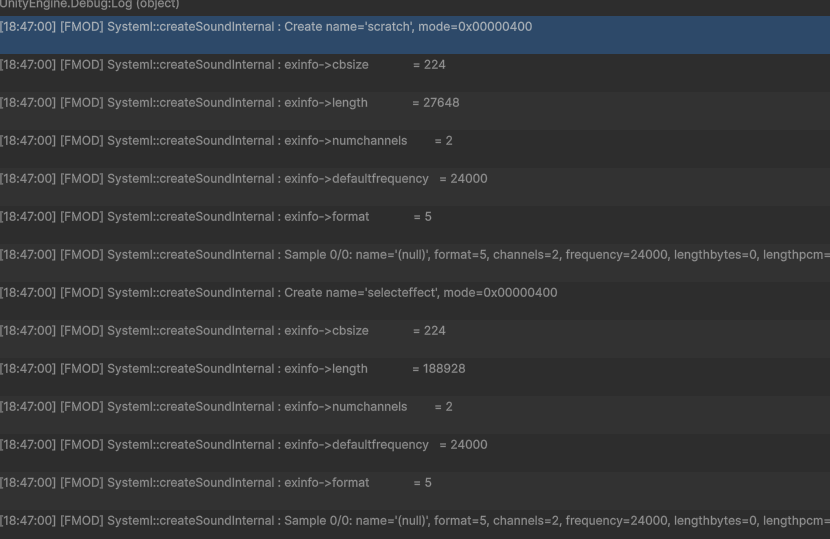Select the Create name='scratch' log entry
830x539 pixels.
(265, 27)
